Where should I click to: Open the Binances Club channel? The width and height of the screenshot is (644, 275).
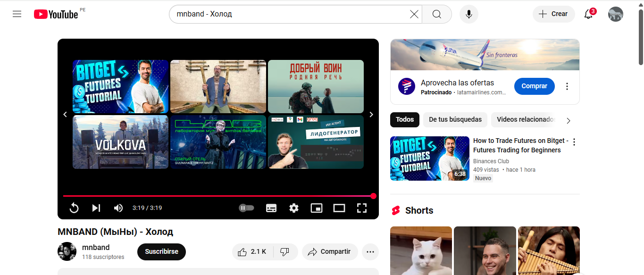[x=491, y=161]
